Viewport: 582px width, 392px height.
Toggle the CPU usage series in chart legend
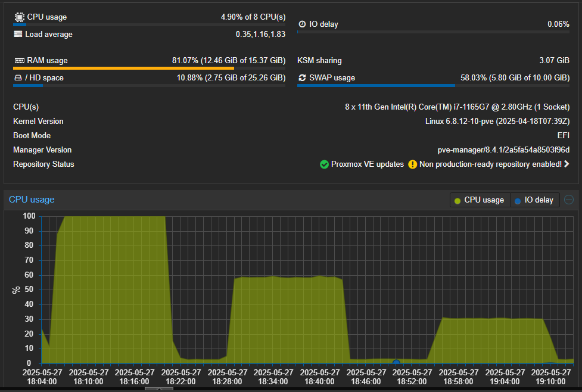(x=479, y=200)
